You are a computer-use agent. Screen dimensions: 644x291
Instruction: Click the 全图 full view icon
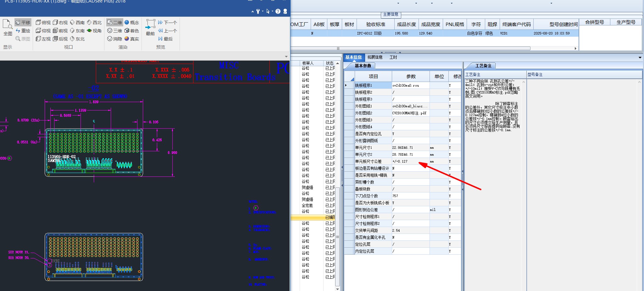[x=8, y=27]
